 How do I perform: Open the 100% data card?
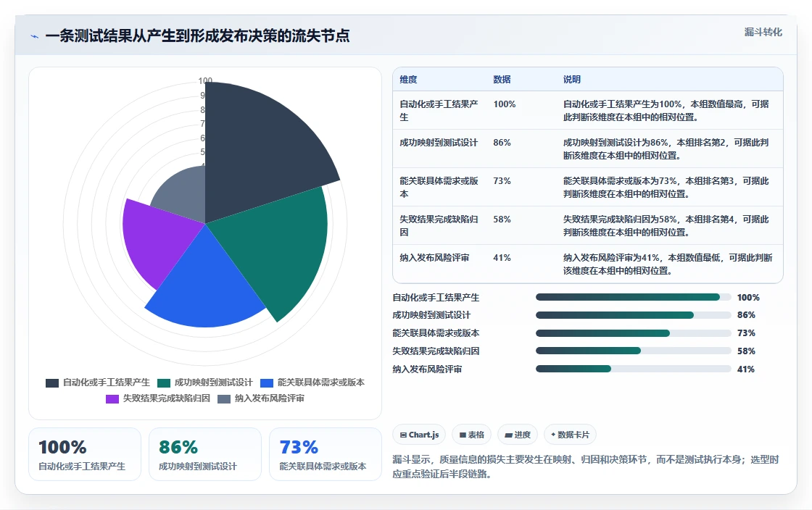(x=85, y=454)
